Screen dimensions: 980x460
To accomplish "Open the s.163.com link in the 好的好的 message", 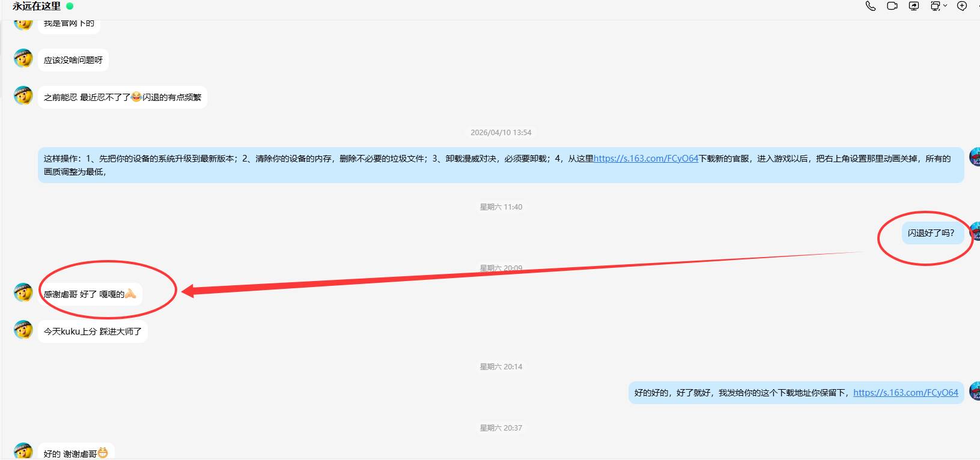I will [905, 393].
